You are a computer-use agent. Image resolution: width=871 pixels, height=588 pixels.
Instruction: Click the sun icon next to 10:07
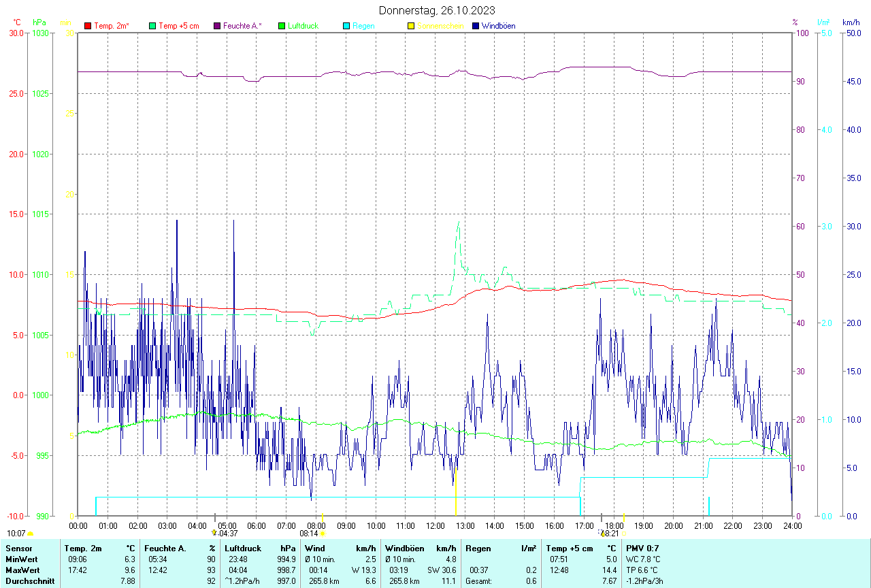30,534
